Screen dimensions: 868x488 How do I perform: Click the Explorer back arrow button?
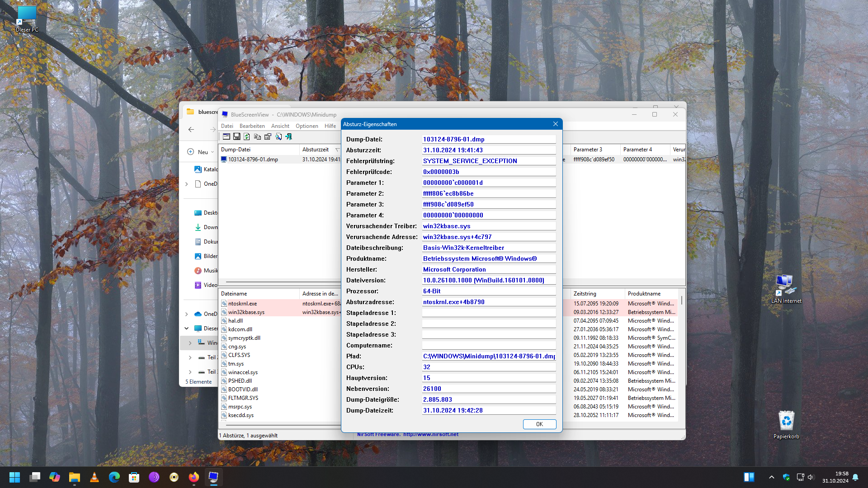click(191, 130)
